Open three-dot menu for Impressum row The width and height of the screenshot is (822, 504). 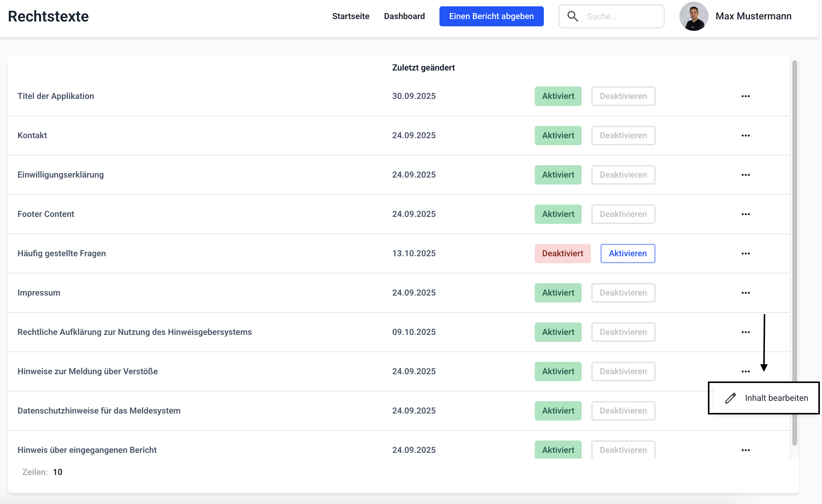coord(745,293)
